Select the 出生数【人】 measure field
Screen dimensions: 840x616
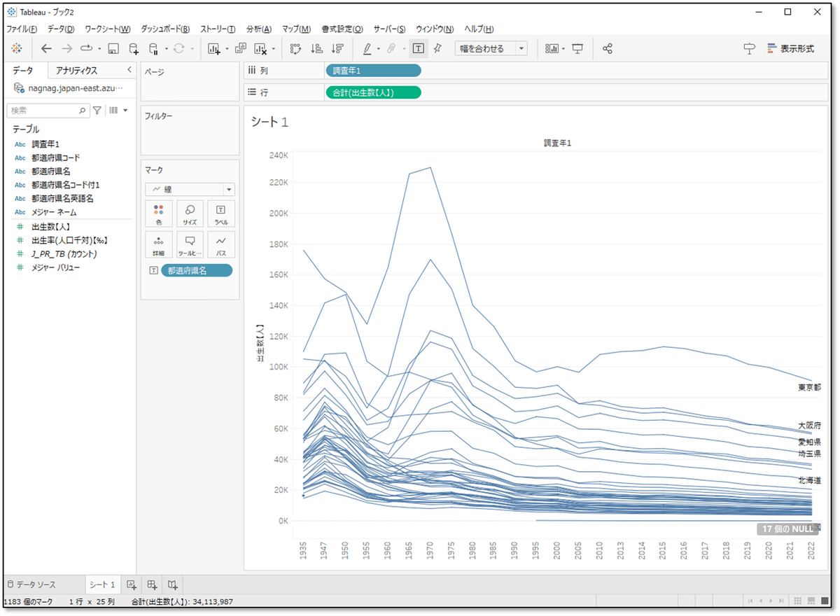pos(52,227)
